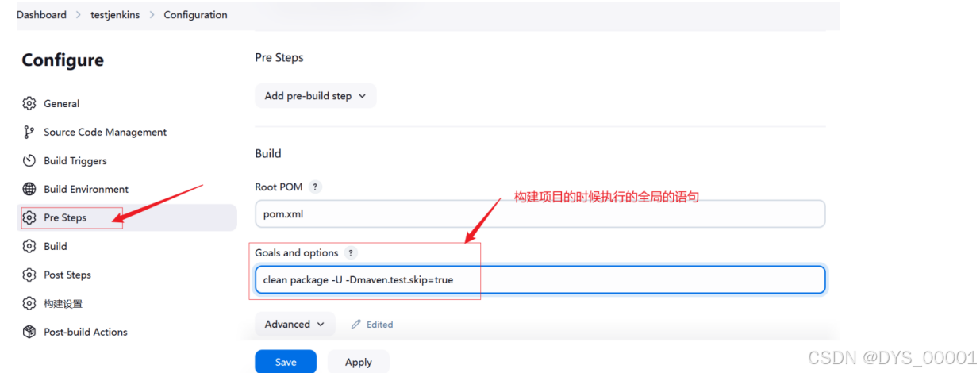Viewport: 980px width, 373px height.
Task: Click the Root POM label
Action: tap(279, 186)
